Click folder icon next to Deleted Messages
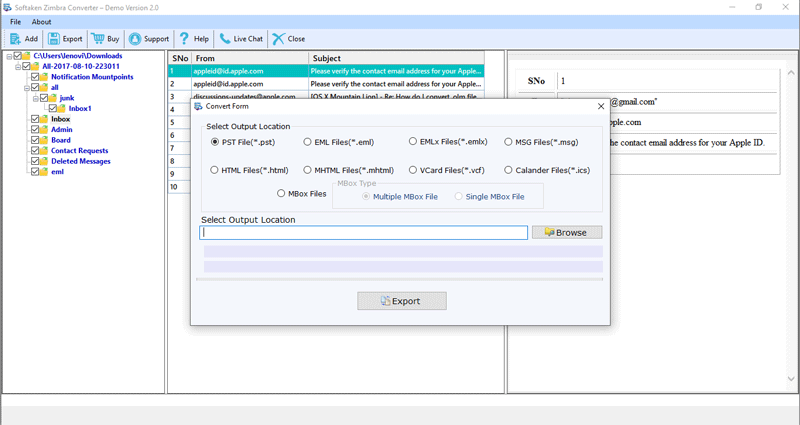 coord(44,161)
